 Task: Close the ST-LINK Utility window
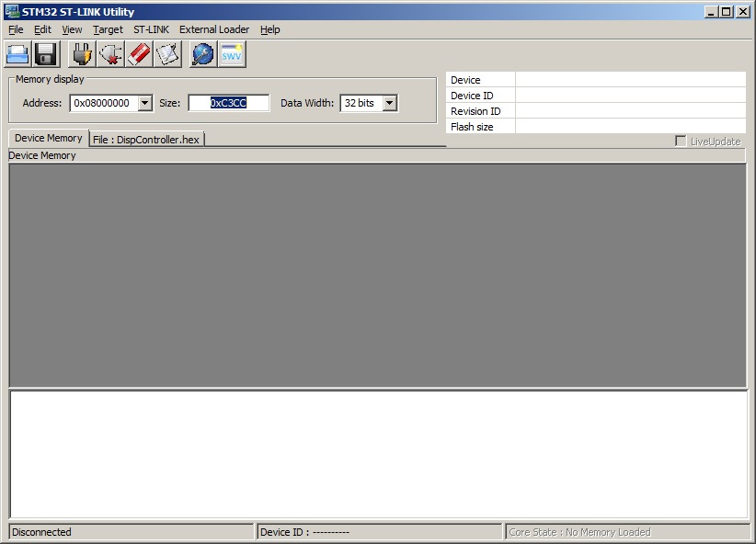(x=743, y=12)
